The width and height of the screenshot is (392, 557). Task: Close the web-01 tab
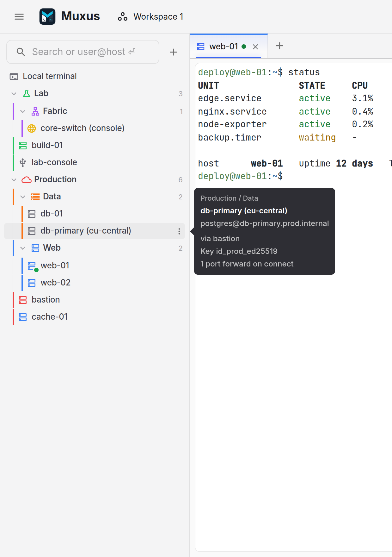coord(255,47)
